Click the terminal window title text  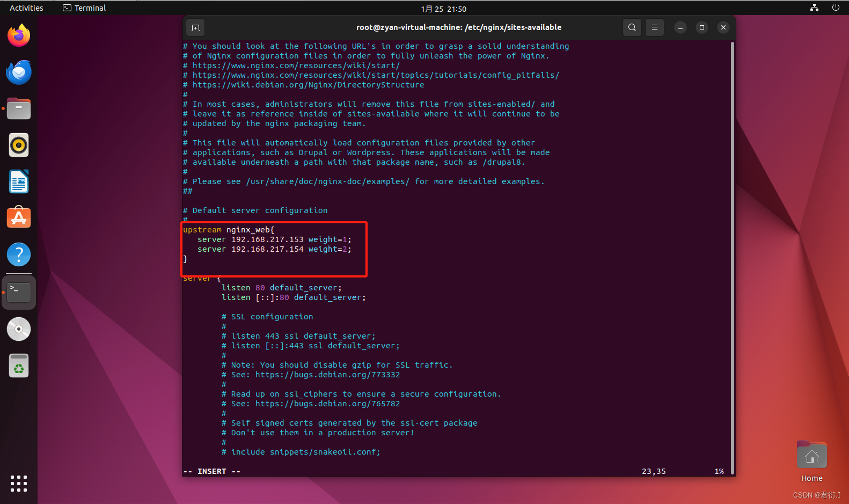point(459,27)
